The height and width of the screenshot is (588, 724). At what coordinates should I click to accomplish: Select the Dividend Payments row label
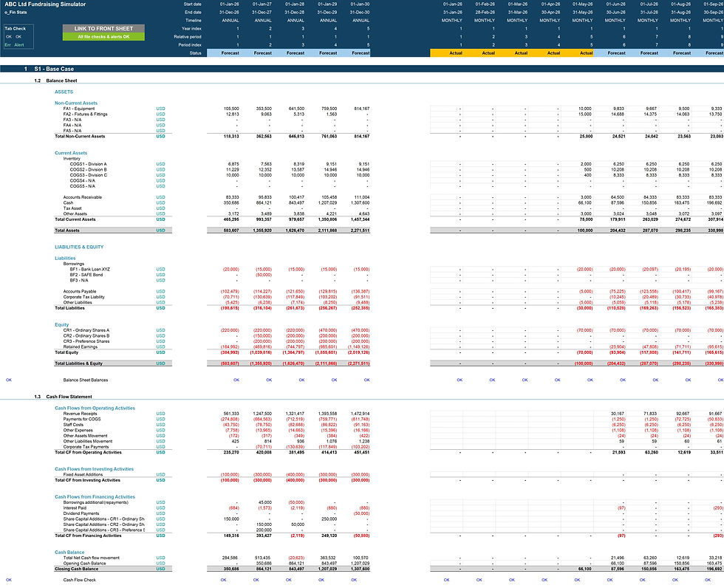81,513
